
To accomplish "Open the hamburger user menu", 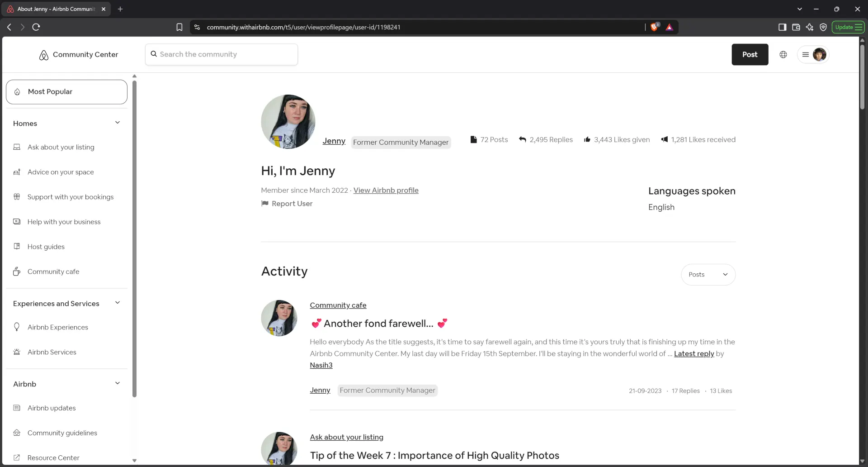I will click(805, 54).
